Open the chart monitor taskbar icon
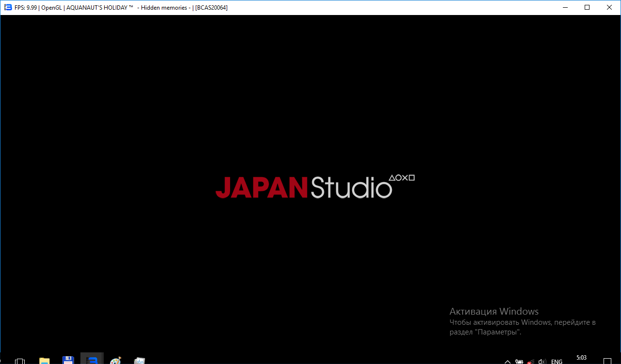621x364 pixels. click(x=140, y=360)
